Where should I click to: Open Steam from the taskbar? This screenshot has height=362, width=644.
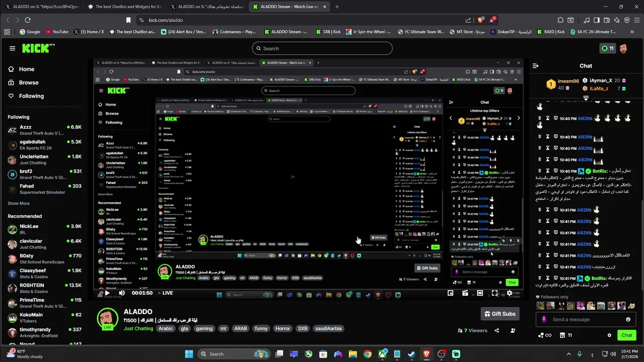coord(412,354)
